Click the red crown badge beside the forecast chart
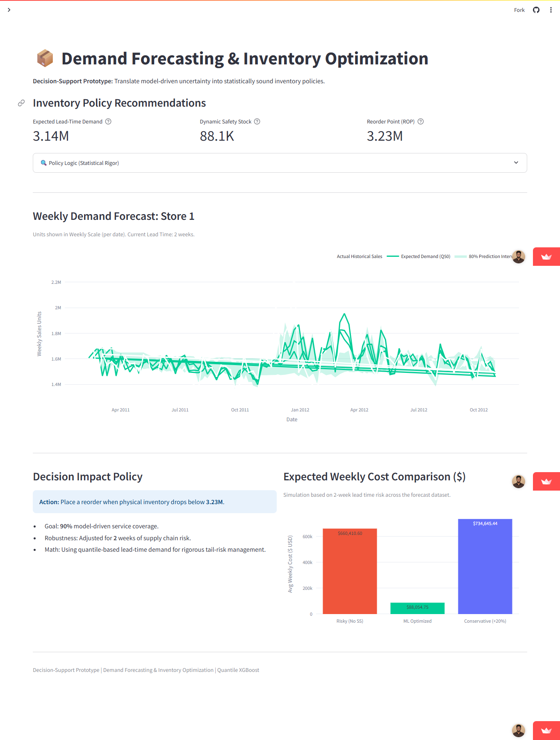Viewport: 560px width, 740px height. tap(546, 257)
